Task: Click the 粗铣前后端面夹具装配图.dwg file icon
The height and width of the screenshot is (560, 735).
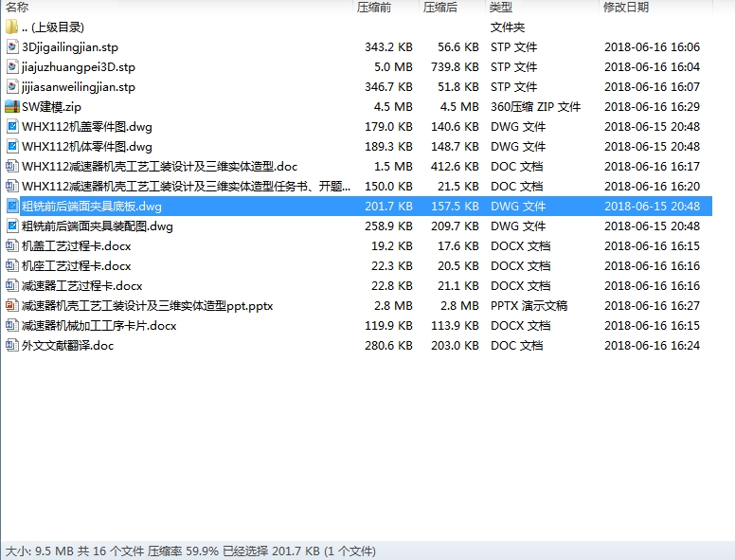Action: pos(12,226)
